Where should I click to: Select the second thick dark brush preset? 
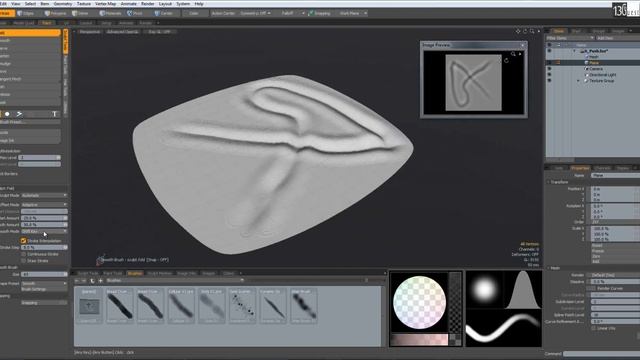(120, 306)
